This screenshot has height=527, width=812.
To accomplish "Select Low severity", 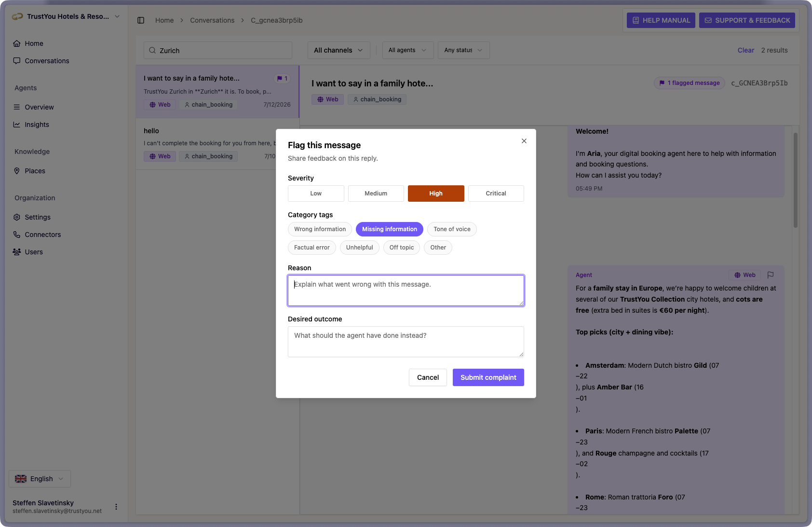I will tap(316, 194).
